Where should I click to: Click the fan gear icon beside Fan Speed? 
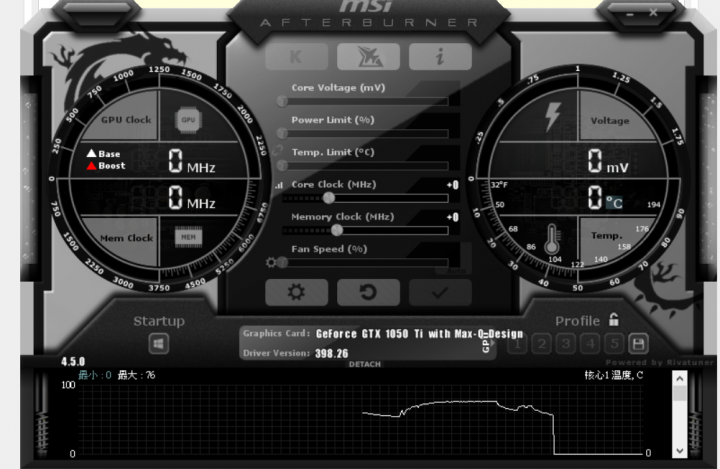271,262
